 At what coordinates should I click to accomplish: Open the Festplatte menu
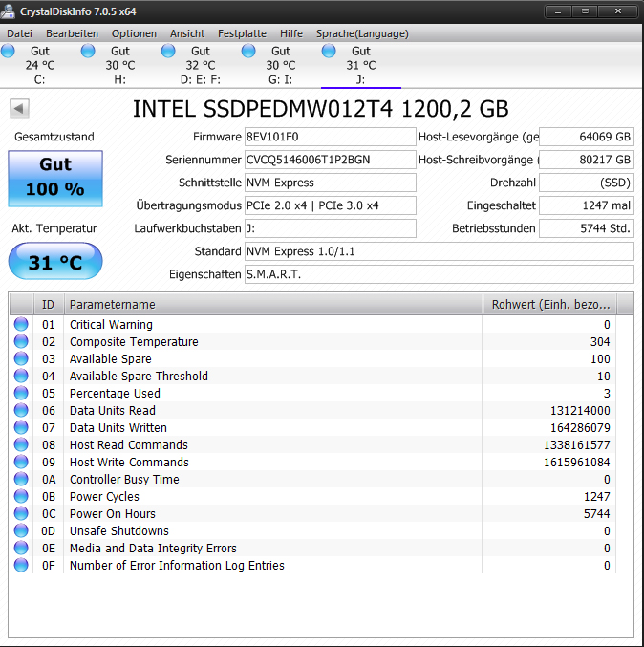point(242,33)
